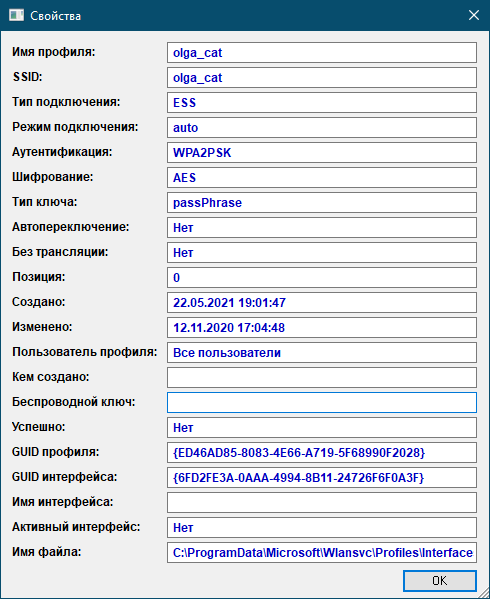Click the Пользователь профиля field
Image resolution: width=490 pixels, height=599 pixels.
[322, 353]
